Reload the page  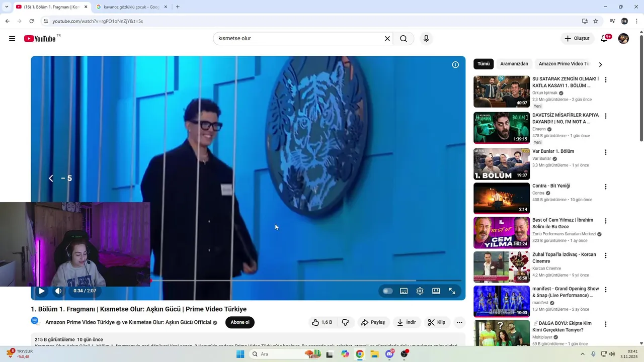point(31,21)
